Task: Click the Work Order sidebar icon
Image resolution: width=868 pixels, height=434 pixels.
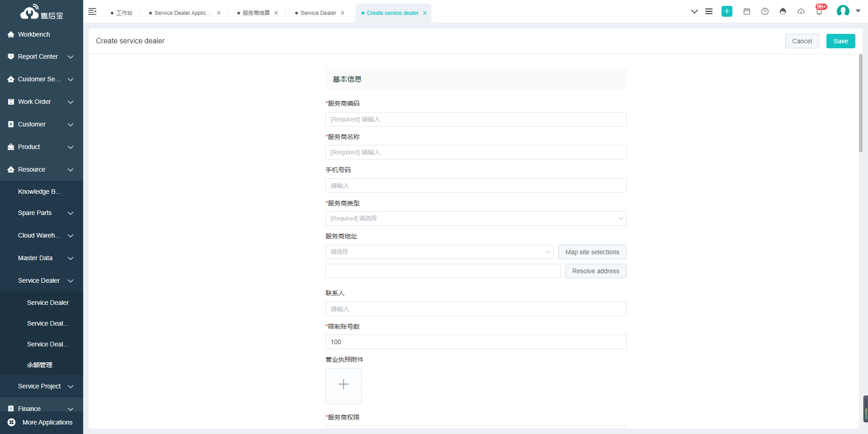Action: point(11,102)
